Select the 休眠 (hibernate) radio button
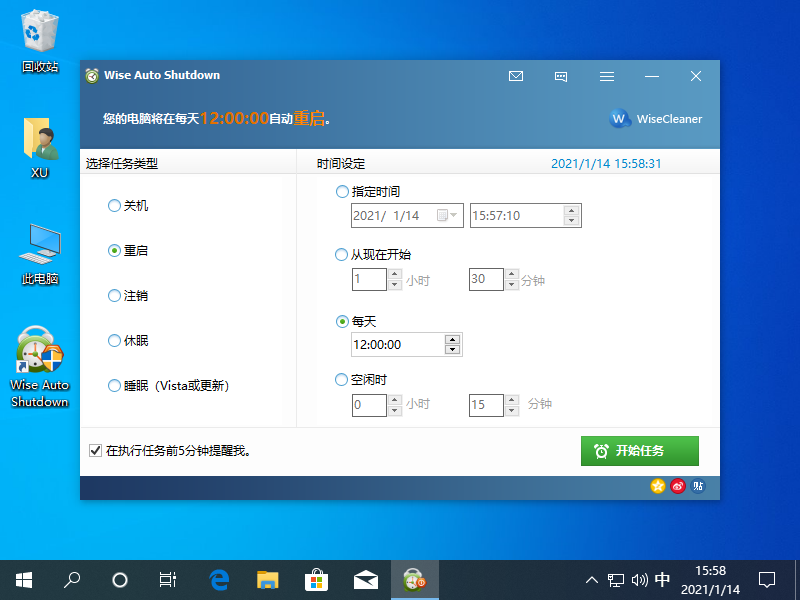The image size is (800, 600). point(114,341)
